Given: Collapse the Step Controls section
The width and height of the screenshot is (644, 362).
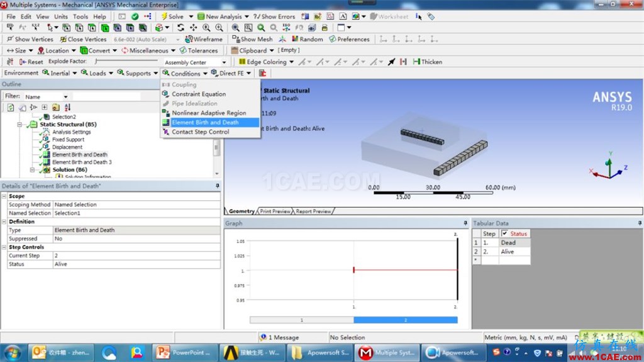Looking at the screenshot, I should pos(4,247).
